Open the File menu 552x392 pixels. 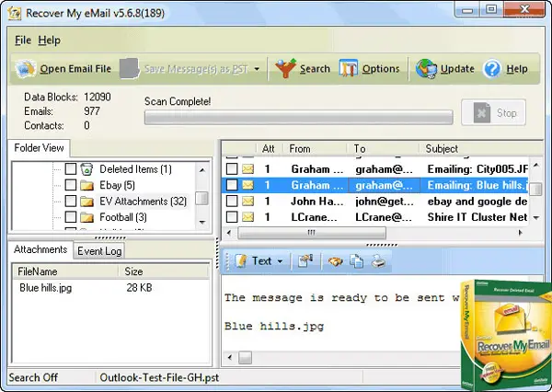(23, 40)
